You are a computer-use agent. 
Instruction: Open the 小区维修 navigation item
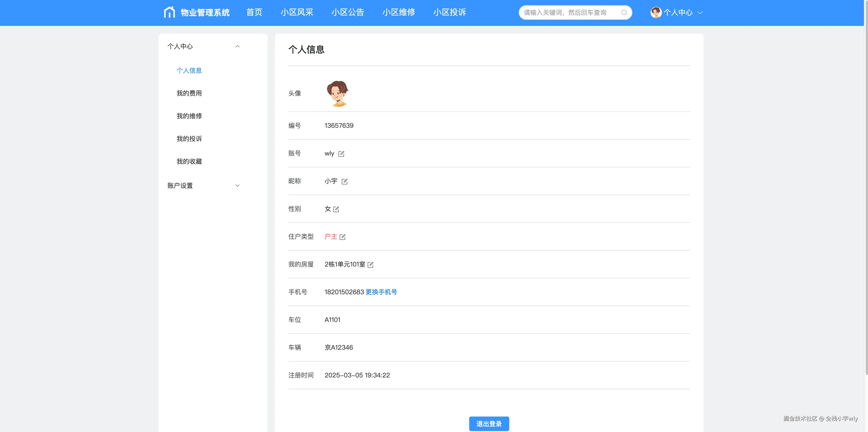[x=399, y=13]
